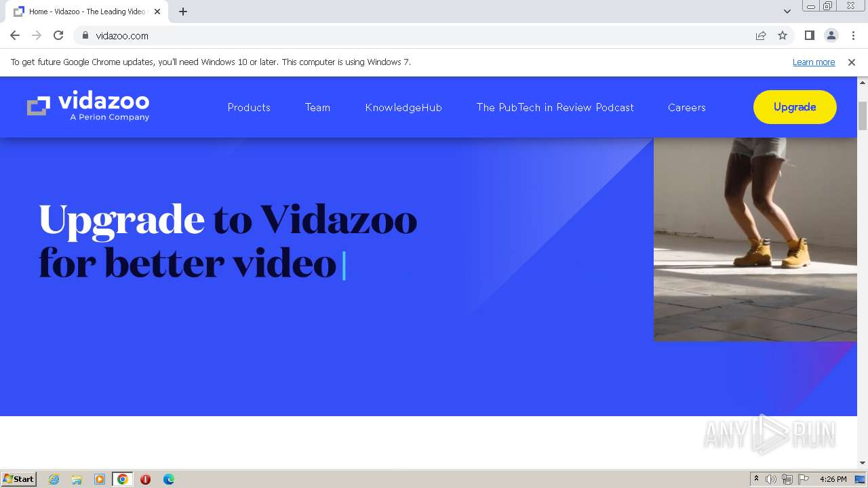Open the share page icon
Screen dimensions: 868x488
pyautogui.click(x=761, y=35)
